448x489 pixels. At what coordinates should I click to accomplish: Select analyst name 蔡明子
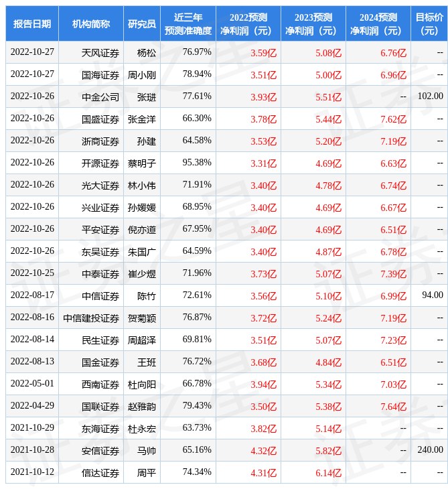pos(142,163)
